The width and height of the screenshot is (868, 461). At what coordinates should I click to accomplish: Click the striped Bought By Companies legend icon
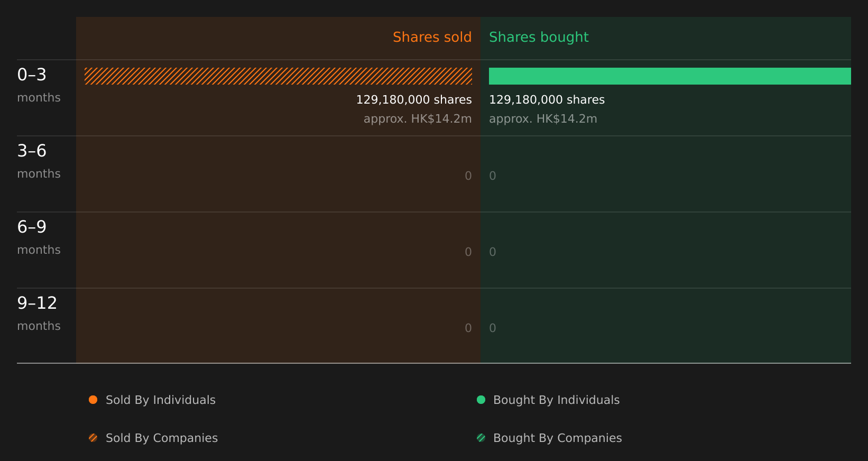point(481,438)
